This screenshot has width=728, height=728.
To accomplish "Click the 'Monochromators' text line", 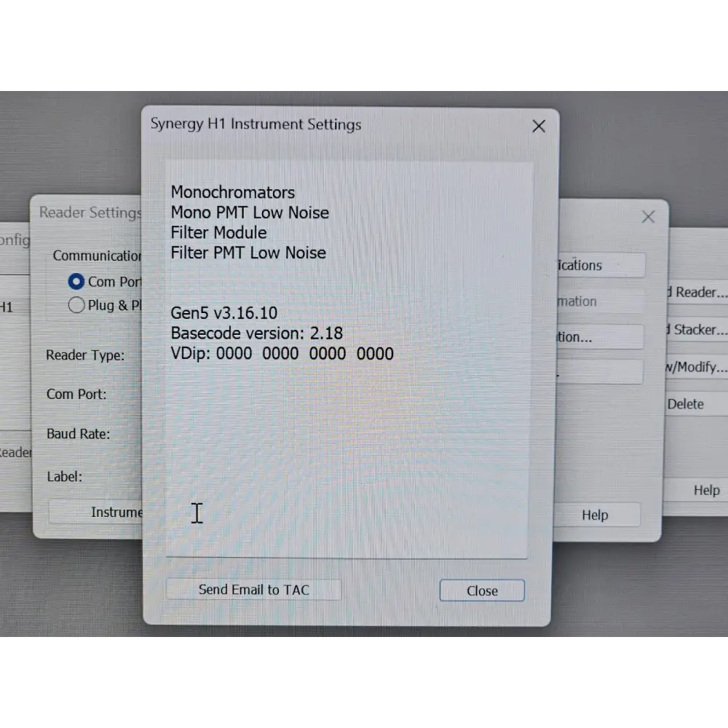I will click(233, 192).
